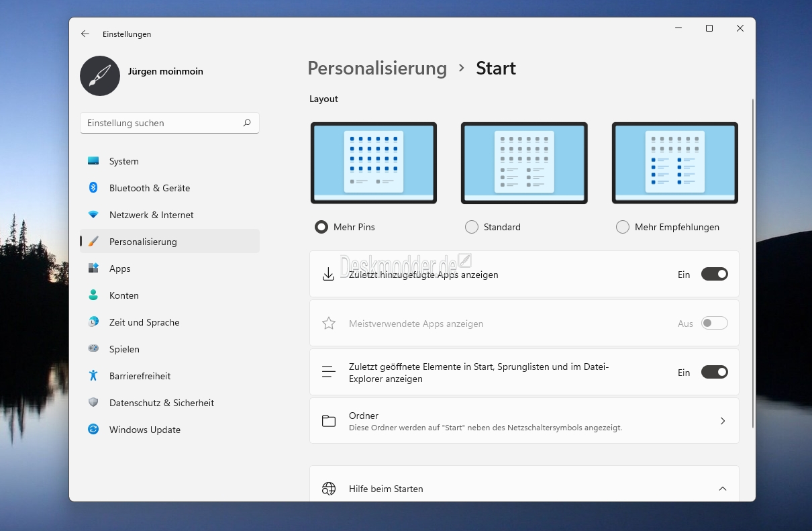Screen dimensions: 812x531
Task: Click the Bluetooth icon in sidebar
Action: click(x=93, y=188)
